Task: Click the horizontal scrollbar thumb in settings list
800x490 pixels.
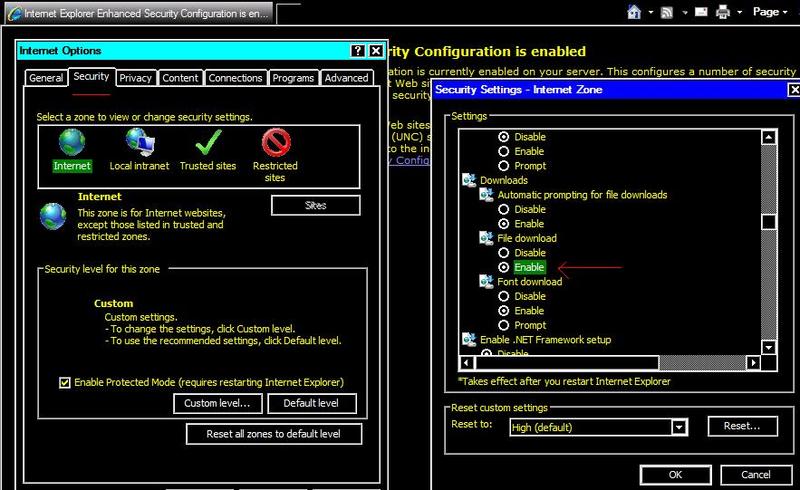Action: pyautogui.click(x=566, y=362)
